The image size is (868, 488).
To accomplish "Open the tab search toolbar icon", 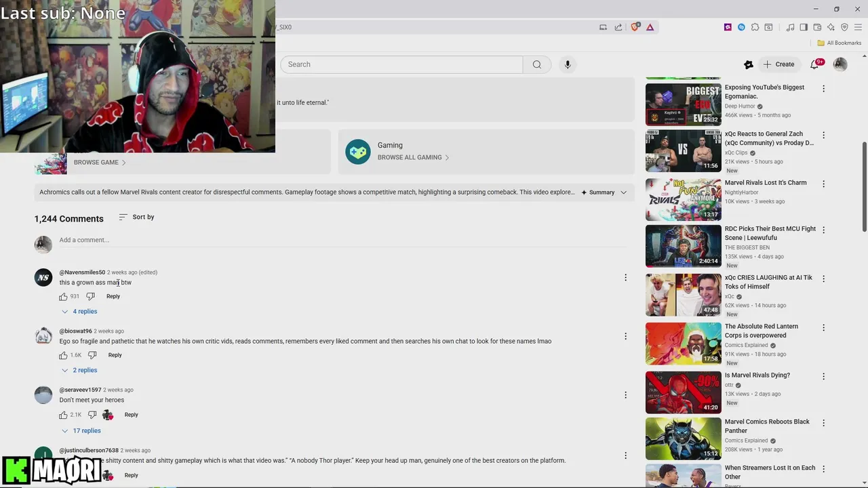I will click(x=768, y=27).
